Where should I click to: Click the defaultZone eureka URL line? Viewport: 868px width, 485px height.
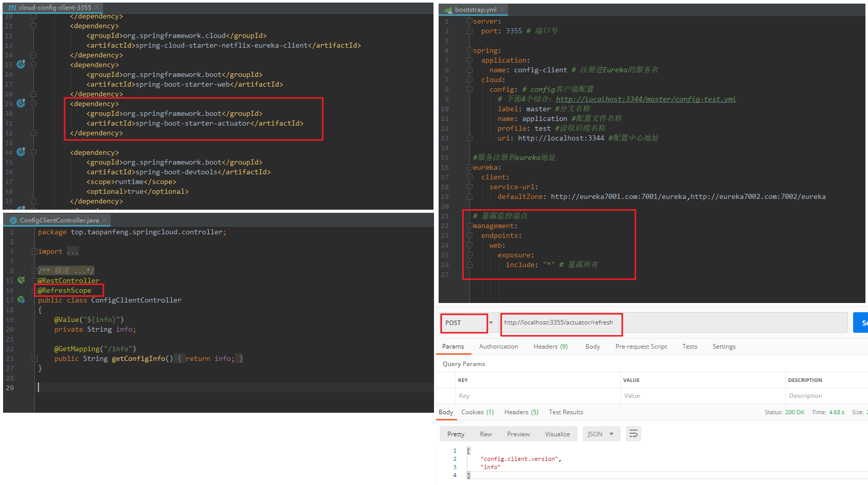click(x=661, y=196)
